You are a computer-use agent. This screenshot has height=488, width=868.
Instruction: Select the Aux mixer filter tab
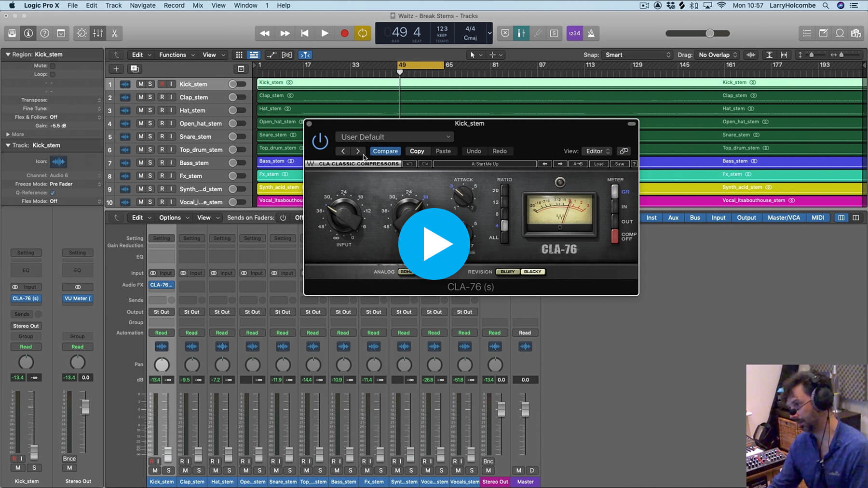point(673,218)
